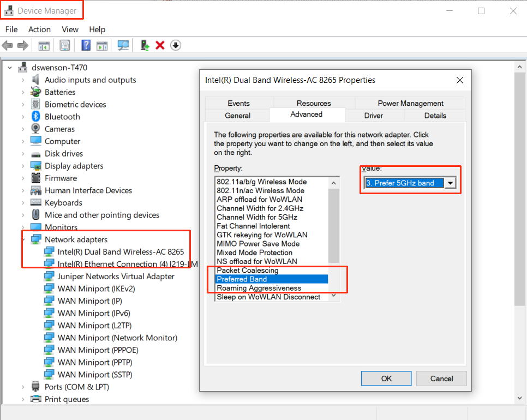Switch to the Resources tab
527x420 pixels.
pyautogui.click(x=314, y=103)
